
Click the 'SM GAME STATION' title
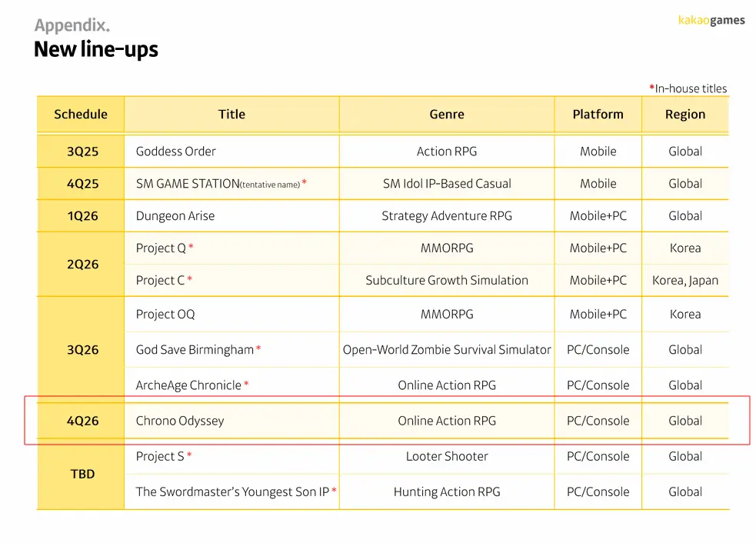[x=188, y=184]
